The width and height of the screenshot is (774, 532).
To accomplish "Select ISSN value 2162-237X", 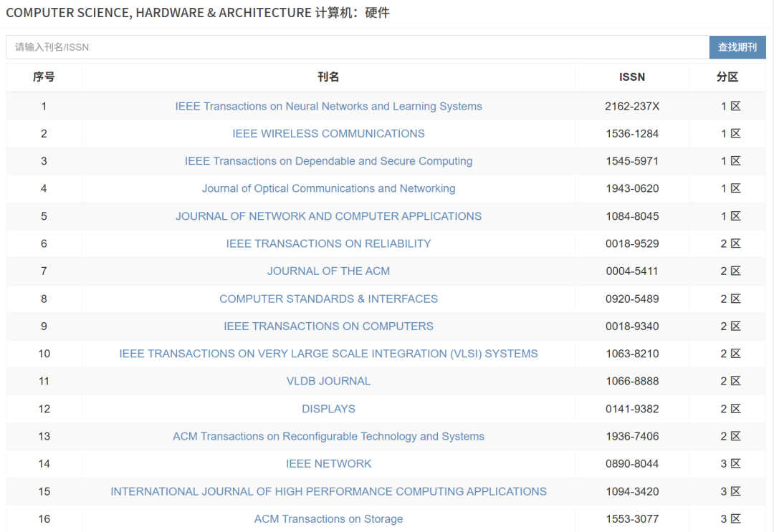I will pos(632,106).
